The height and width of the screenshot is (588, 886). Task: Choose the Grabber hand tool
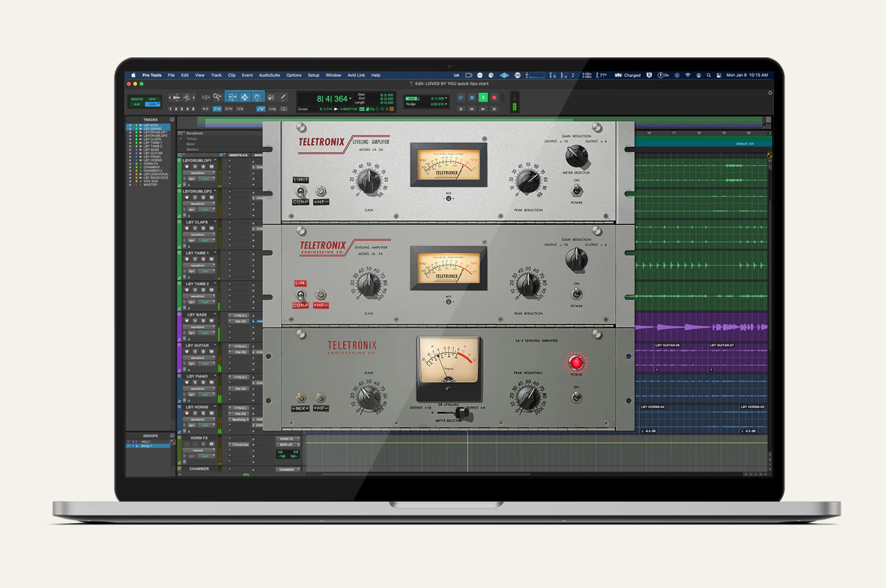[x=257, y=97]
